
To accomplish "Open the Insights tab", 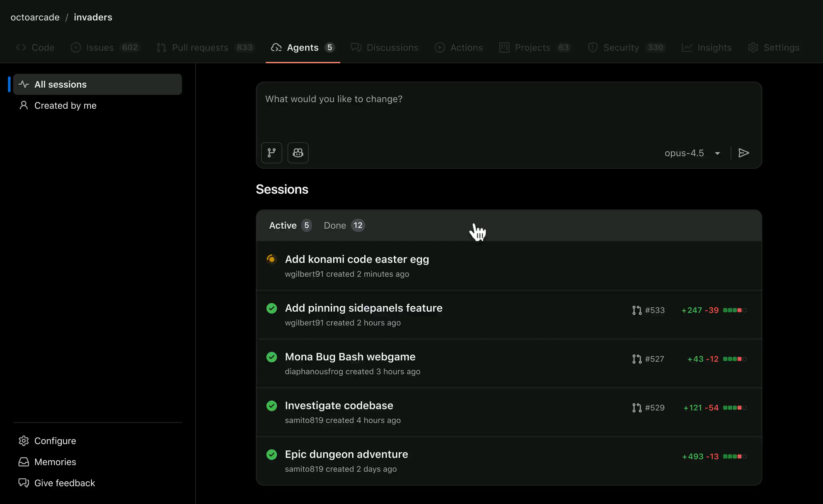I will 706,47.
